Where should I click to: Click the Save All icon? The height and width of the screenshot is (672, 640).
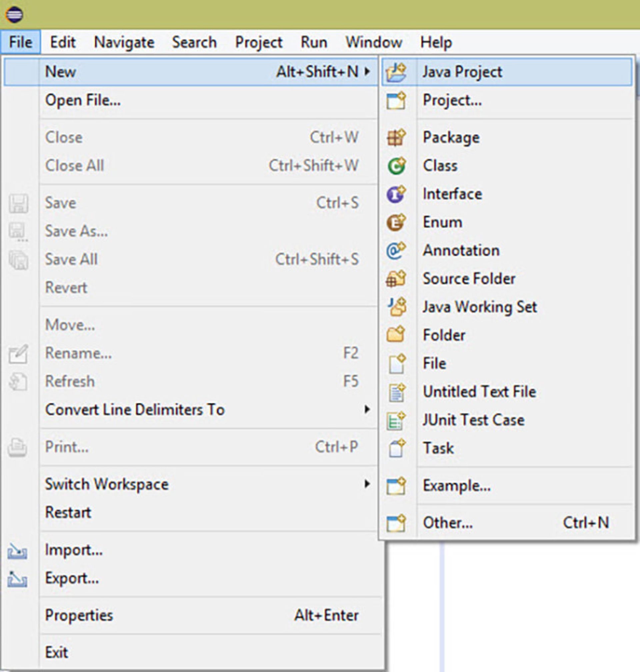pyautogui.click(x=18, y=260)
